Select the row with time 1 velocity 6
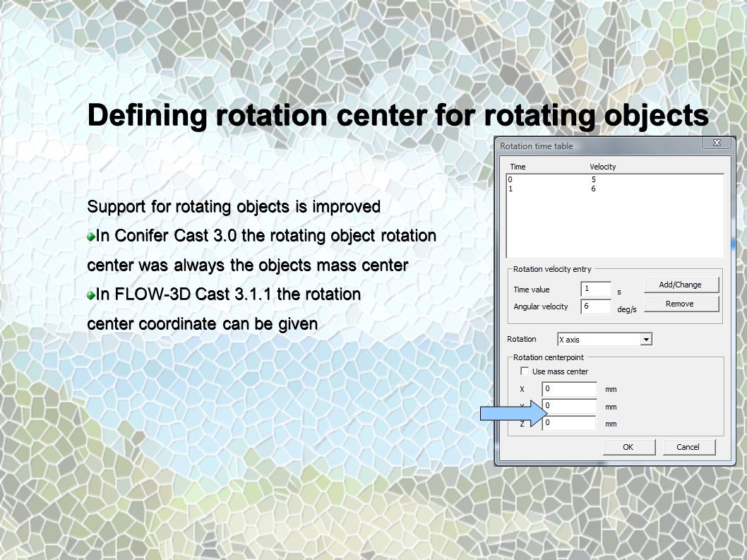This screenshot has width=747, height=560. click(x=614, y=189)
